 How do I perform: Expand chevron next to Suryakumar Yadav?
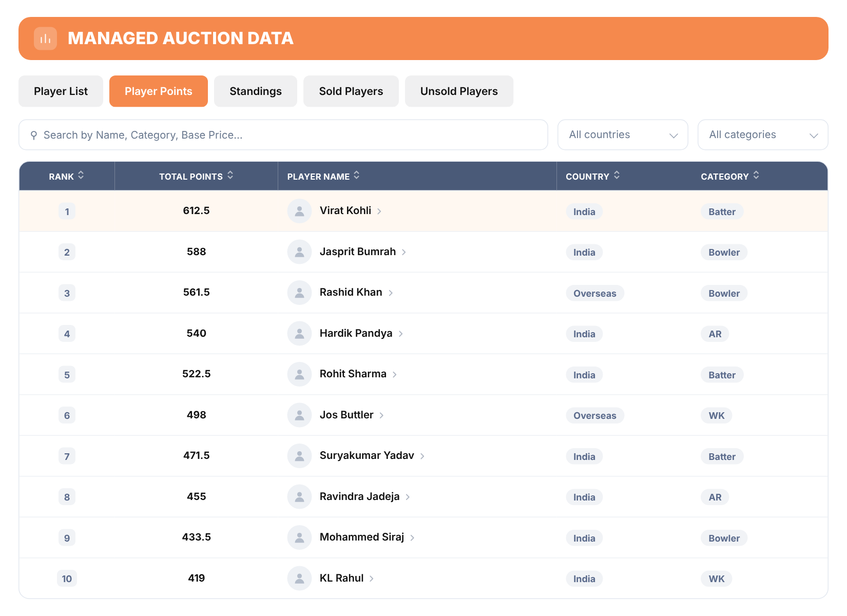[422, 456]
